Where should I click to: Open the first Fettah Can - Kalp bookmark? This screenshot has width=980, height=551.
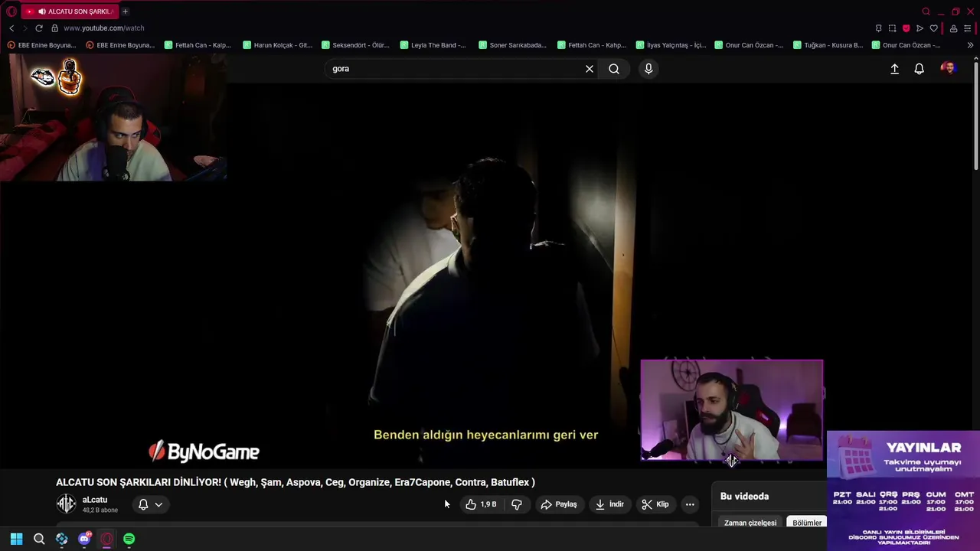(x=198, y=45)
